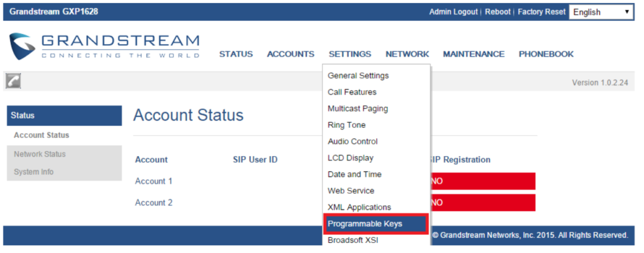Click the Version 1.0.2.24 text
The height and width of the screenshot is (253, 644).
[600, 82]
